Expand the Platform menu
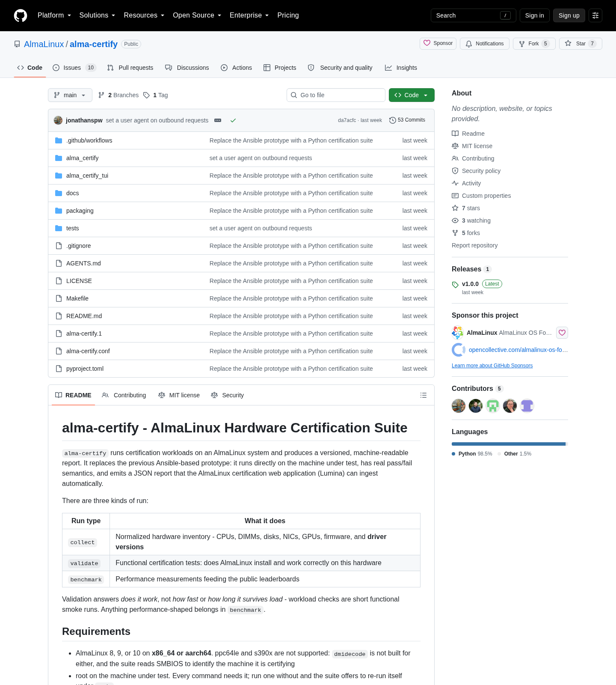This screenshot has width=616, height=685. click(54, 15)
